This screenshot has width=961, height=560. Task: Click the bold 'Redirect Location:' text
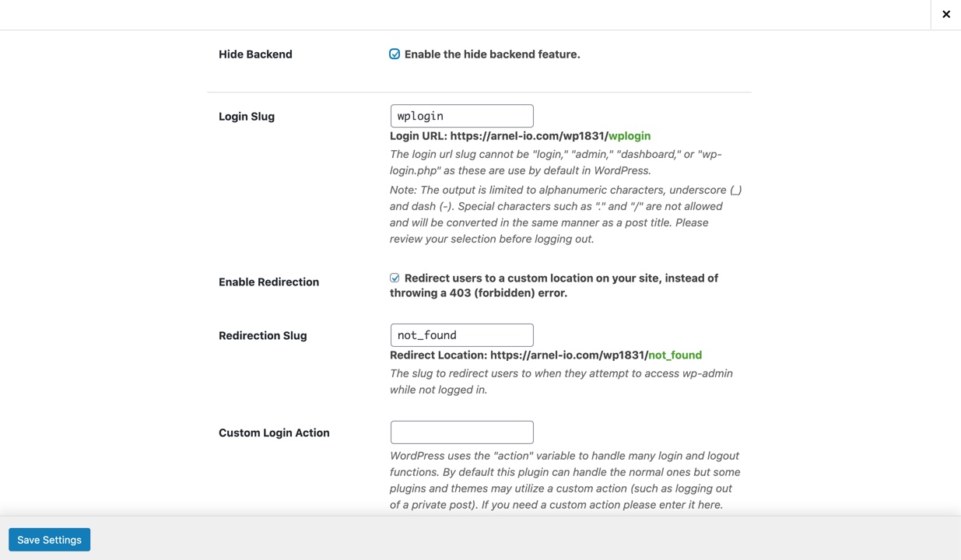(x=438, y=355)
